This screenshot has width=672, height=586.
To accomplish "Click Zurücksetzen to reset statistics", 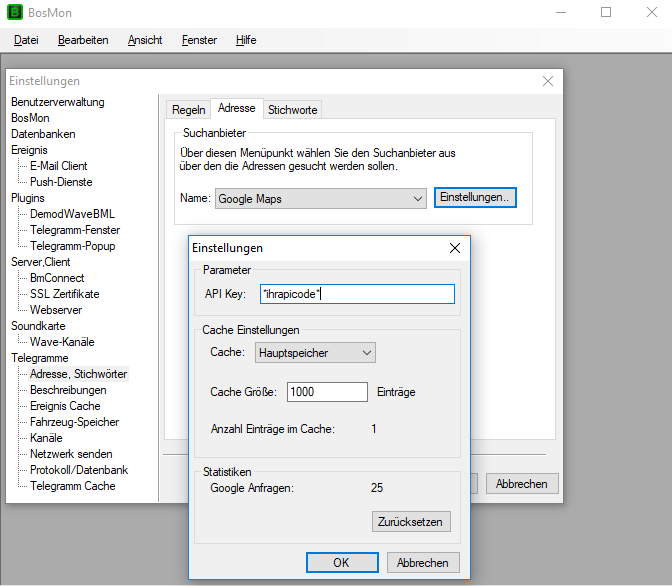I will [x=411, y=522].
